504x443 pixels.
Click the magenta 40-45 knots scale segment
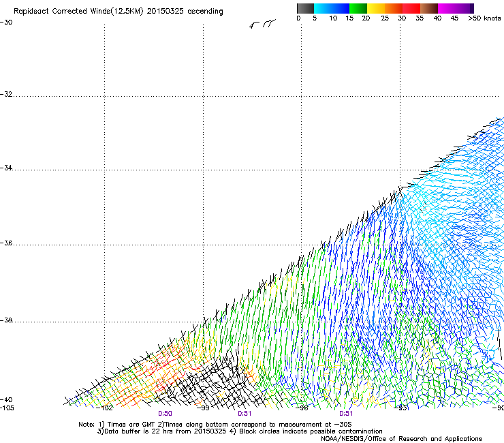coord(447,8)
